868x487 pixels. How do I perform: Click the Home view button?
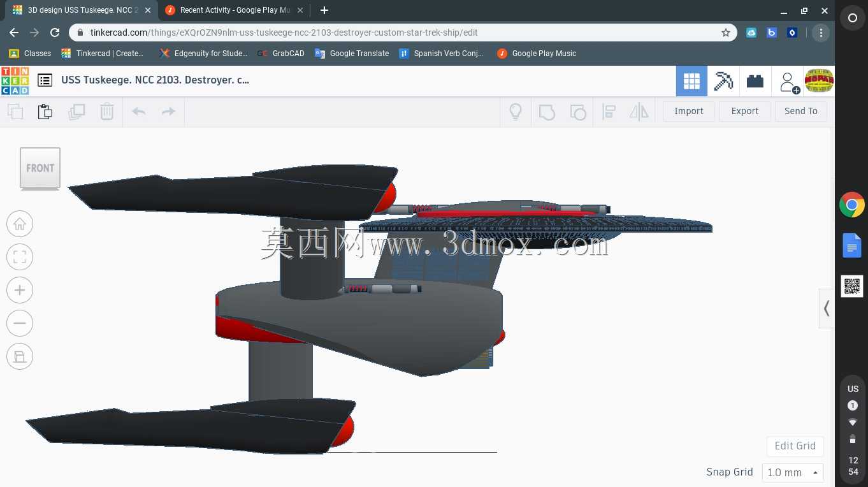[x=20, y=224]
